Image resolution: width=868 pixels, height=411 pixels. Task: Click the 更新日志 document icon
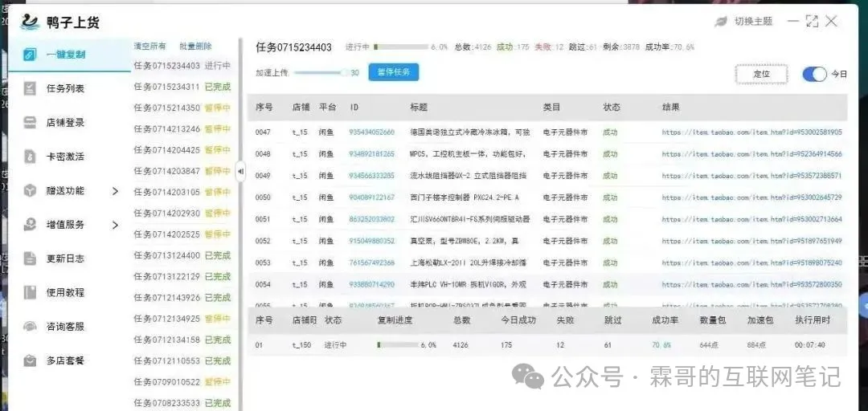click(x=30, y=258)
